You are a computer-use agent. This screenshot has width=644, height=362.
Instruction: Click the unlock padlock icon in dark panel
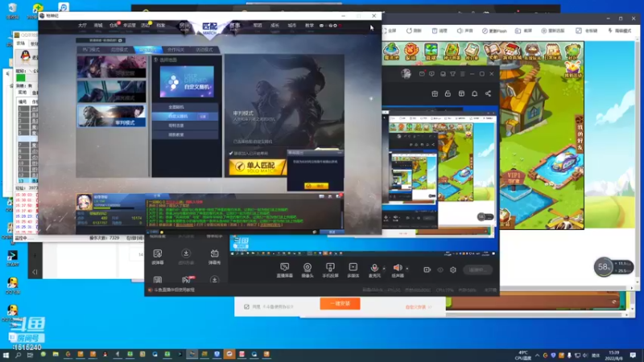tap(448, 93)
